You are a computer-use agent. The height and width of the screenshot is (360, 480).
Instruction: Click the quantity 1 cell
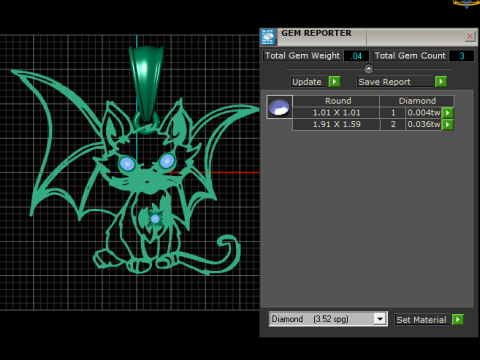pyautogui.click(x=393, y=113)
